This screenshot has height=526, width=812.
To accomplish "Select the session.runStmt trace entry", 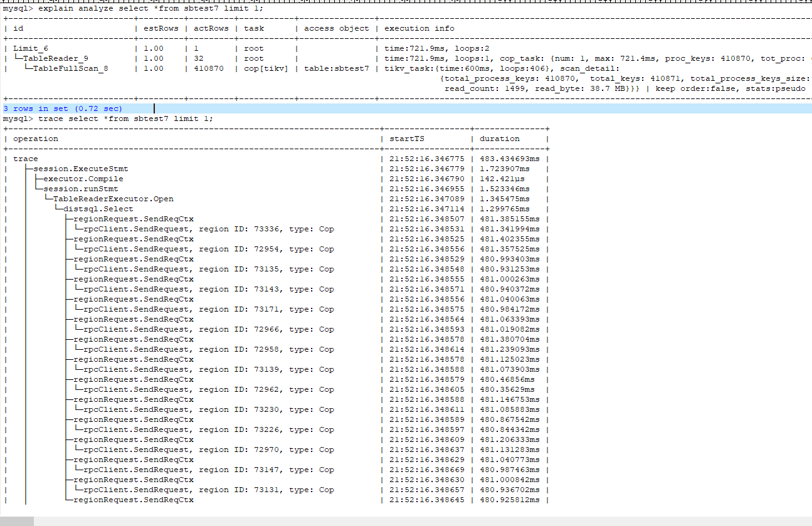I will [80, 189].
